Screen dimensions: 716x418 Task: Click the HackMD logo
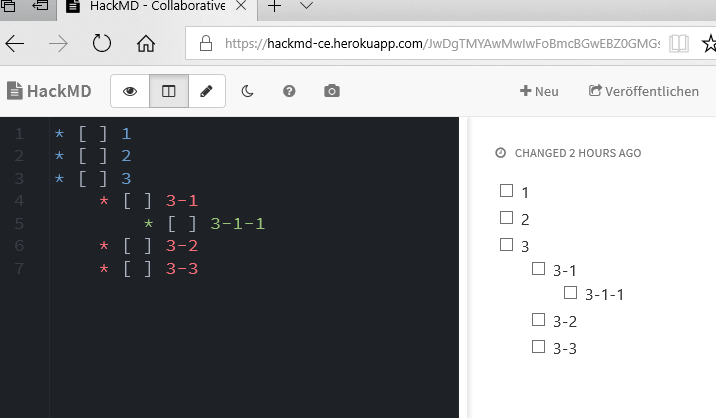(49, 91)
